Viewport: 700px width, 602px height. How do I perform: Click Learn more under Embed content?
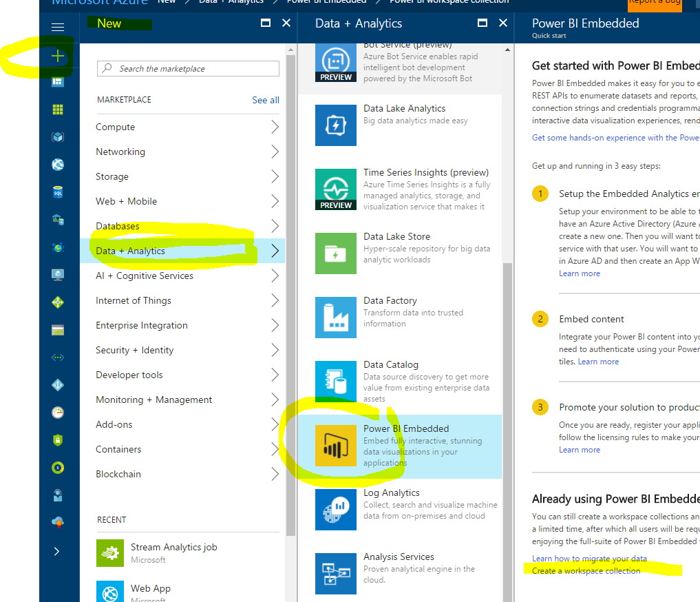coord(598,362)
